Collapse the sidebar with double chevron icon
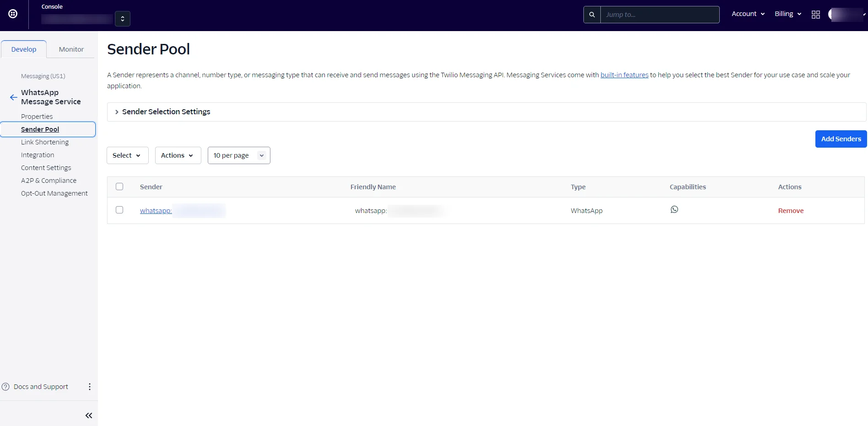The image size is (868, 426). tap(89, 415)
